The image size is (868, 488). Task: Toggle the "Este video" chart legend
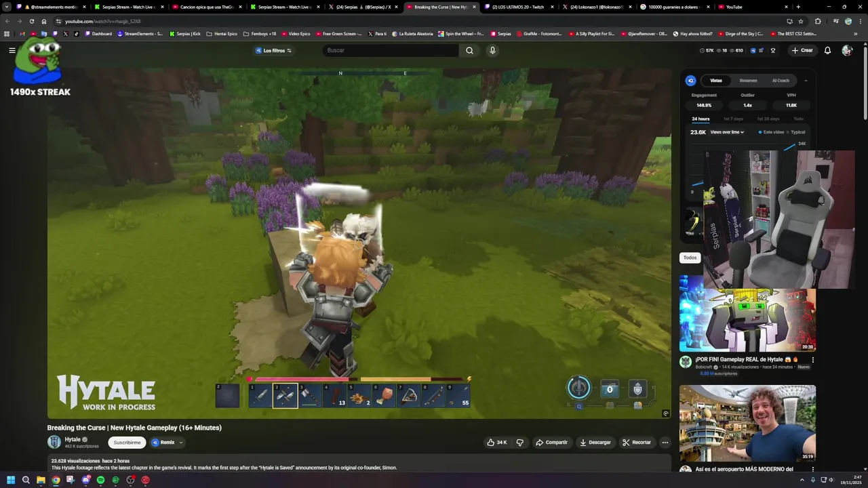coord(772,132)
